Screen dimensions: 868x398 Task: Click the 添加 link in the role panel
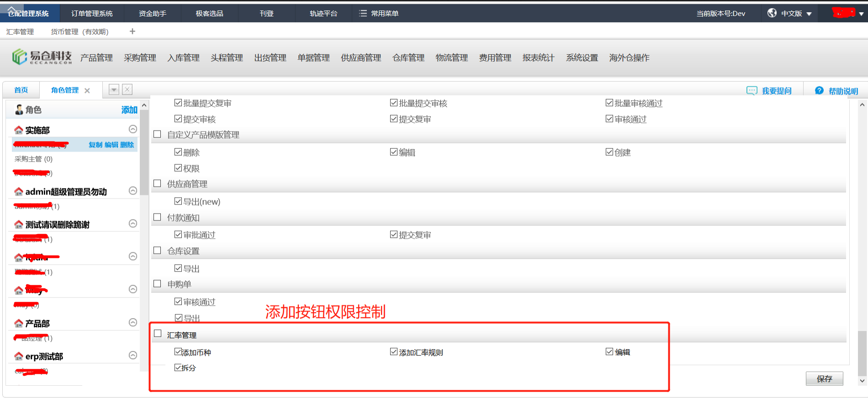click(129, 110)
